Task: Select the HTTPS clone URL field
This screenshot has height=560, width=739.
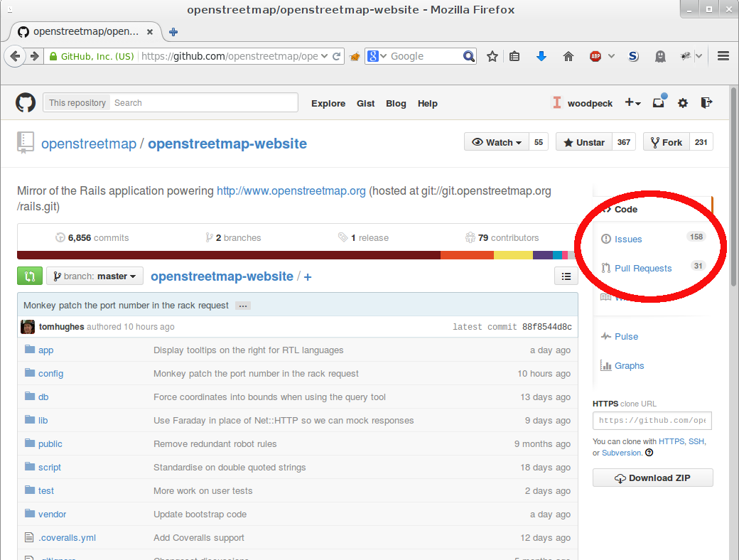Action: 652,421
